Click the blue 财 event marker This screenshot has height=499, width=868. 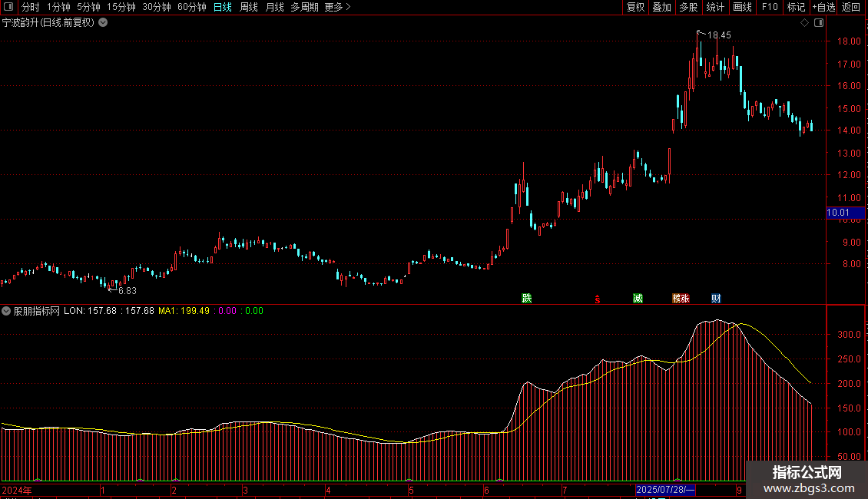coord(716,299)
